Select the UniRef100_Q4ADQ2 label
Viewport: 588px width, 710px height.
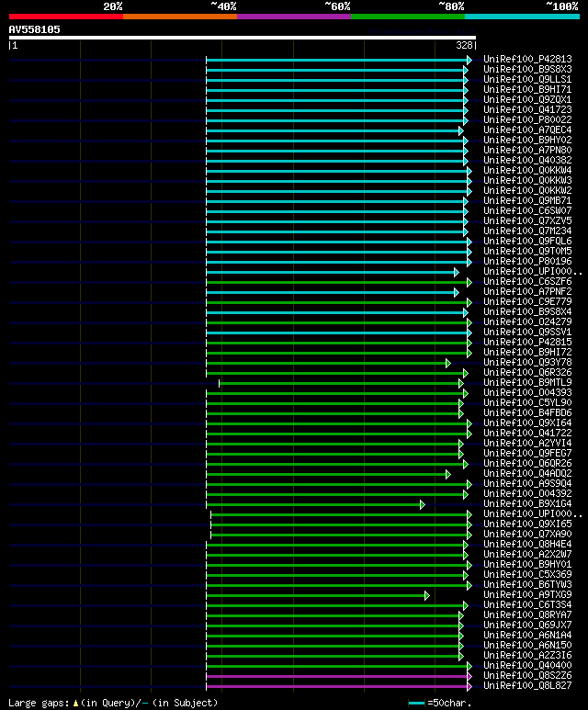527,474
